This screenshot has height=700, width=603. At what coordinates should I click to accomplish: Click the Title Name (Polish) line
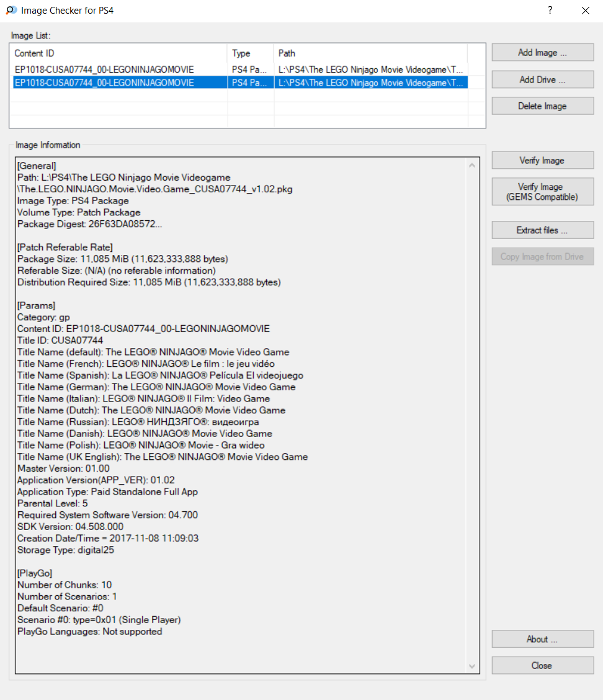[141, 445]
